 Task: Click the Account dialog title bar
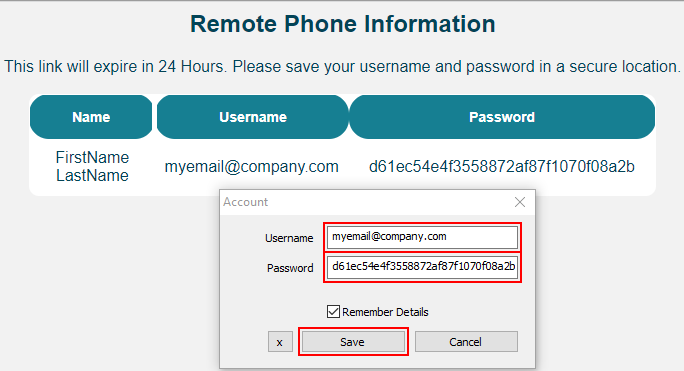(366, 202)
